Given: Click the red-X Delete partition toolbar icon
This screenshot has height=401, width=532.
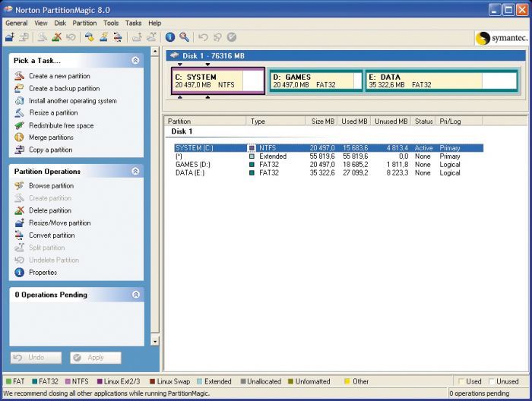Looking at the screenshot, I should [57, 37].
